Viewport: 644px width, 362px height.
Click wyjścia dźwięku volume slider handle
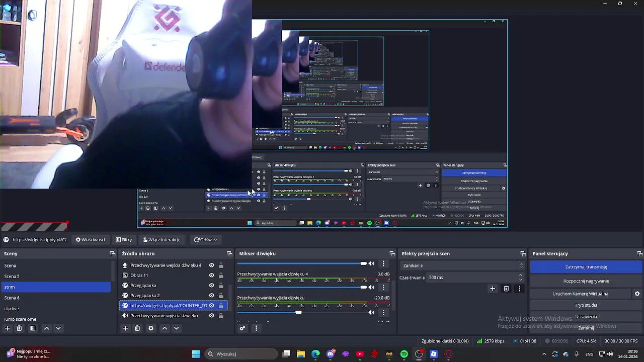tap(298, 312)
